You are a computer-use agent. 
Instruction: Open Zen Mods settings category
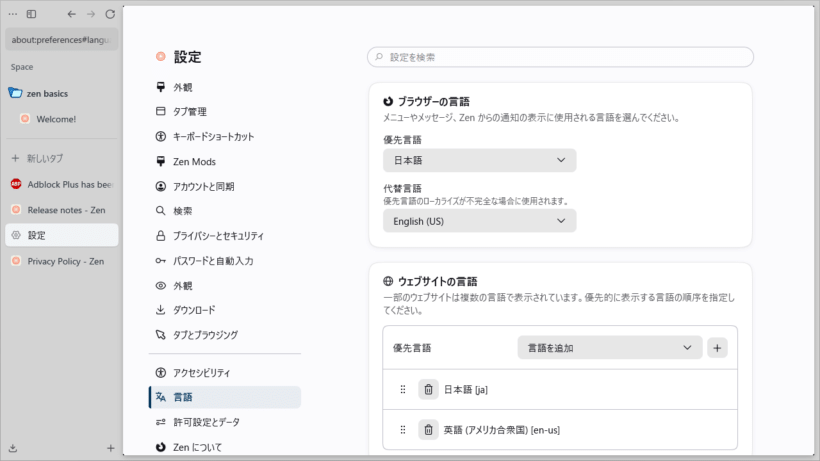[x=225, y=162]
